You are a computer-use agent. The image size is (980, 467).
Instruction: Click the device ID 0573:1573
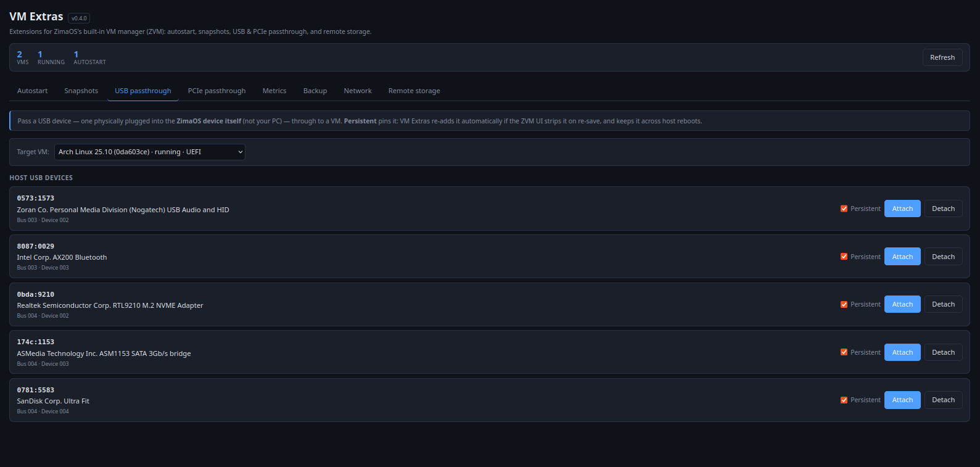coord(36,198)
